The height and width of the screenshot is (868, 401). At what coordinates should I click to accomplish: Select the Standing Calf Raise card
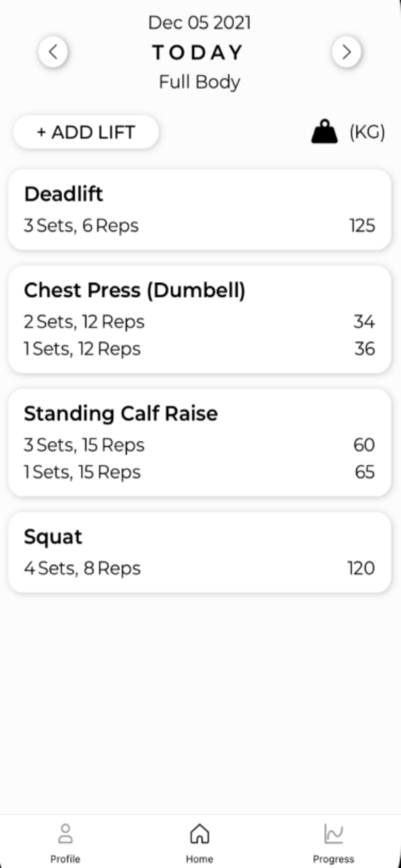pos(200,443)
